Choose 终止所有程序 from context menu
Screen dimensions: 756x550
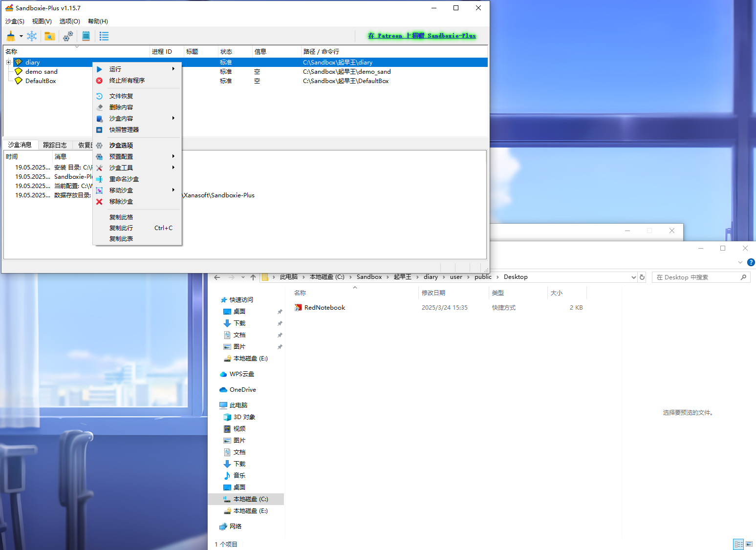coord(137,81)
